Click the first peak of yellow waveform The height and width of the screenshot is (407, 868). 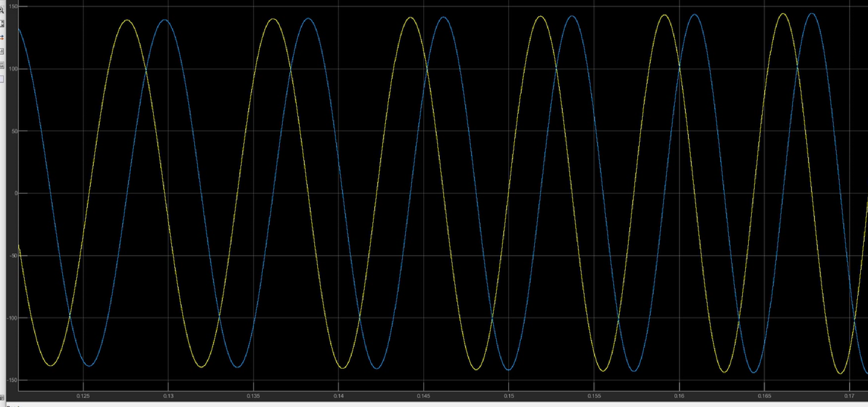pyautogui.click(x=127, y=20)
